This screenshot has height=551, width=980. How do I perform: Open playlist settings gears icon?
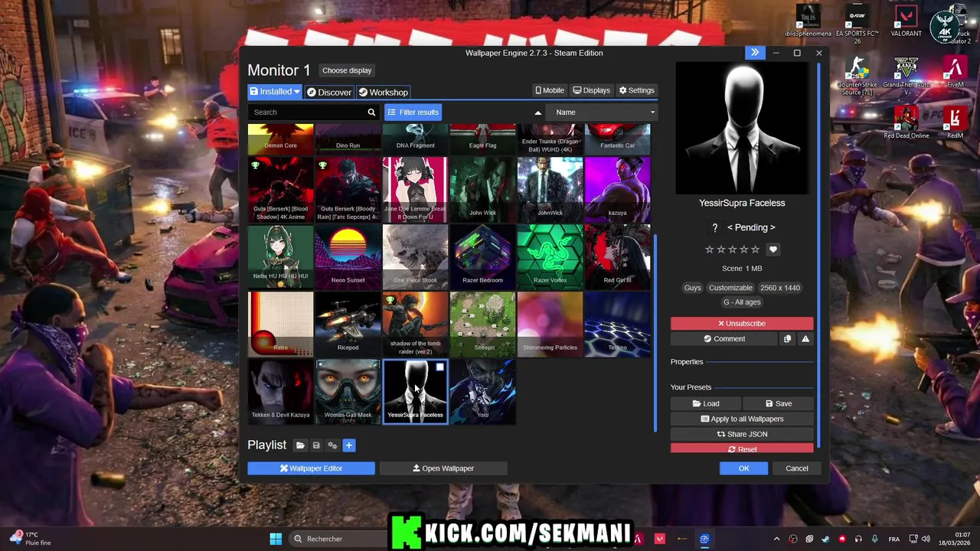332,445
